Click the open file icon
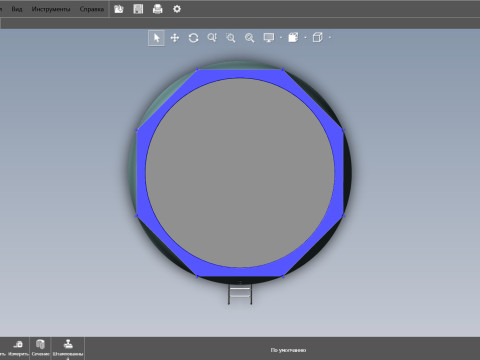Viewport: 480px width, 360px height. [x=119, y=9]
